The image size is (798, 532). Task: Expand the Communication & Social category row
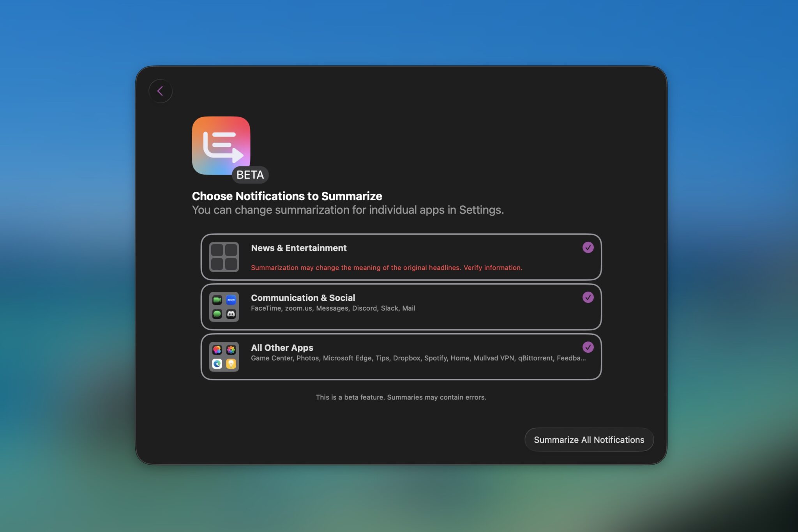(x=401, y=307)
